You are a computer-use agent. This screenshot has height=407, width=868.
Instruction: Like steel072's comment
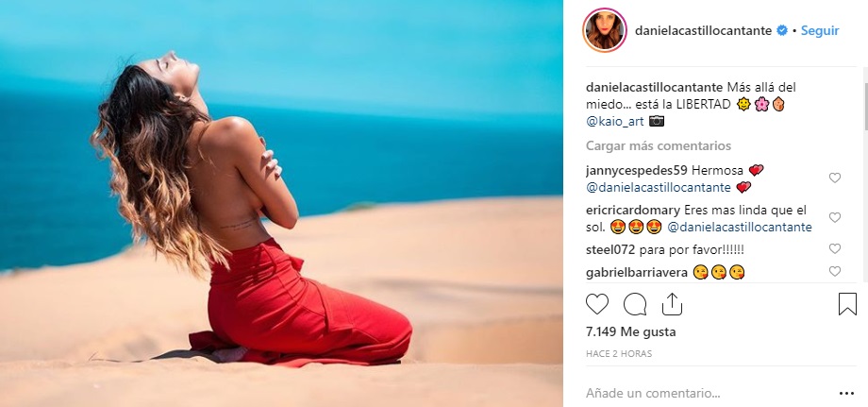point(834,249)
